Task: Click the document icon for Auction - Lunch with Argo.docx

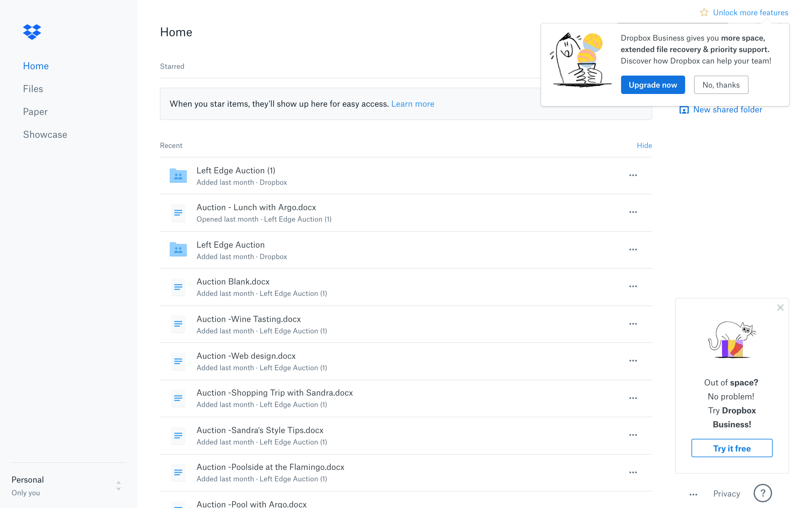Action: tap(178, 213)
